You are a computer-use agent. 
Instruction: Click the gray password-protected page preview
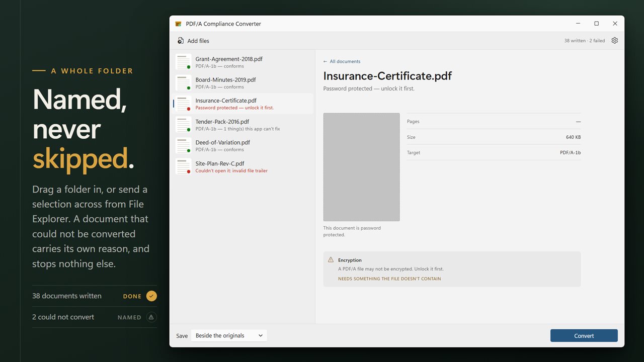361,167
